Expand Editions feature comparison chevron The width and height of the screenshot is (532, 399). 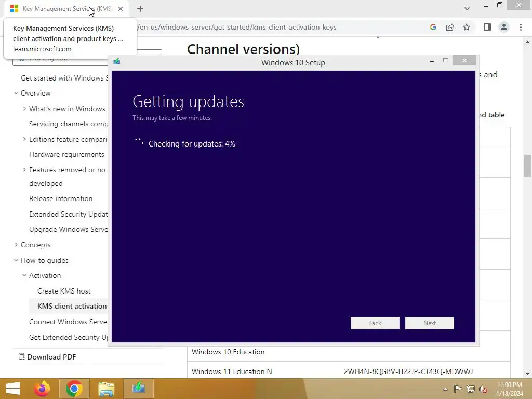pos(24,139)
